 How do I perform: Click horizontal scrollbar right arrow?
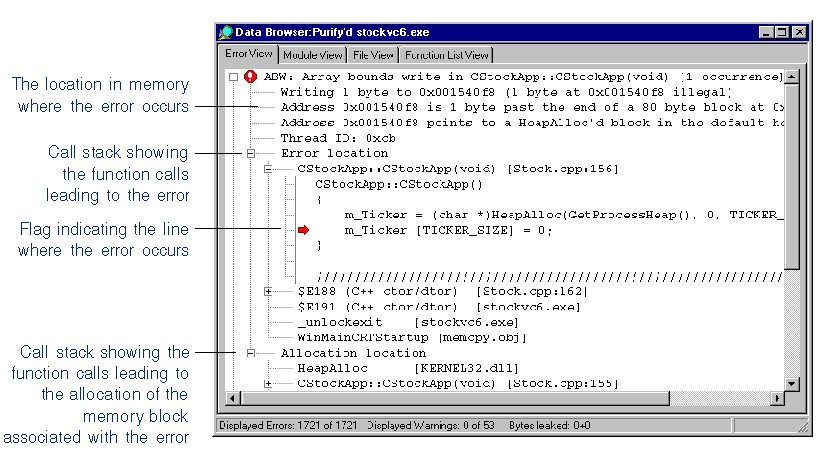point(778,398)
